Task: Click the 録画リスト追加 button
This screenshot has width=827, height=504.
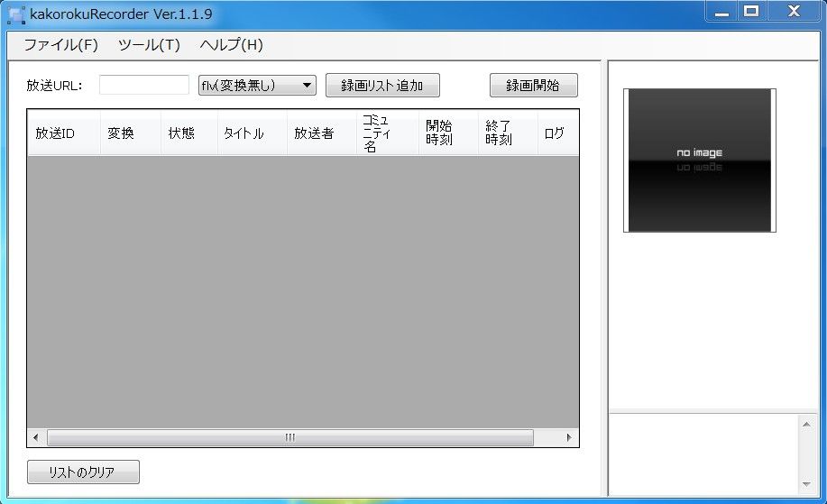Action: 382,85
